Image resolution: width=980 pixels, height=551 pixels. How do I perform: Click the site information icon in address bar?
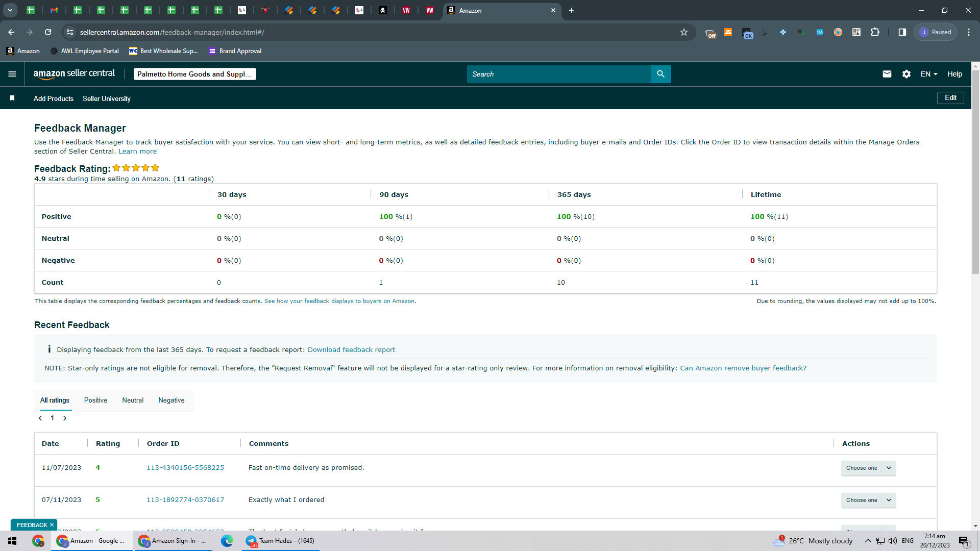[x=70, y=32]
